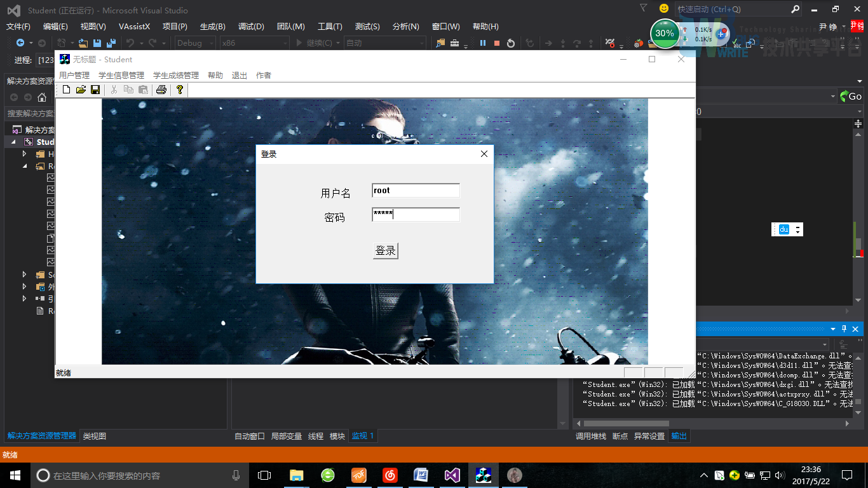Screen dimensions: 868x488
Task: Open Visual Studio from the Windows taskbar
Action: [452, 475]
